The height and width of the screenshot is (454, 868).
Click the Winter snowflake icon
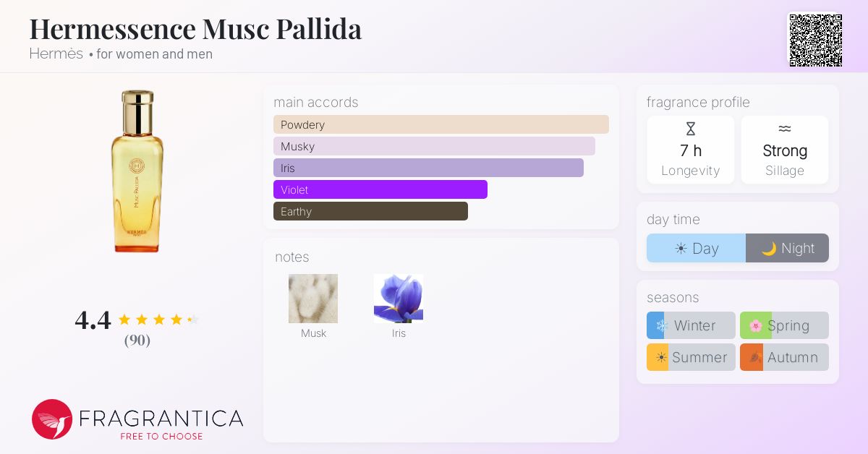[x=660, y=325]
